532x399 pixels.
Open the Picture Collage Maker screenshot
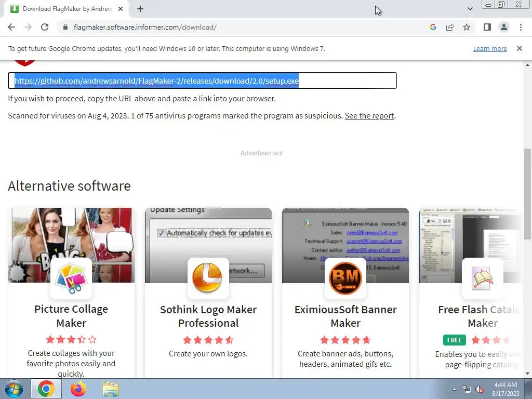(71, 245)
